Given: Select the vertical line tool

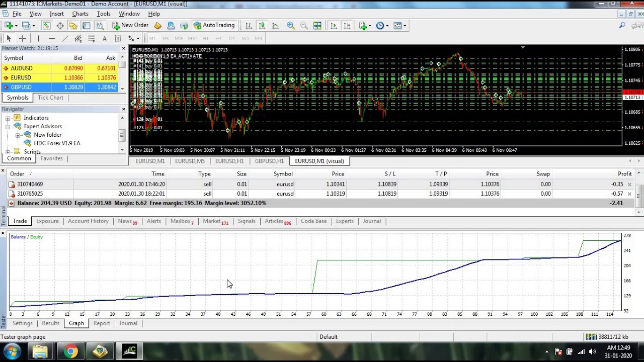Looking at the screenshot, I should point(38,38).
